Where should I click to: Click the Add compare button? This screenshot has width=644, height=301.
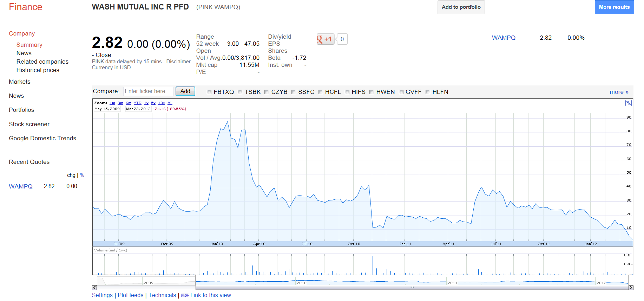click(185, 91)
